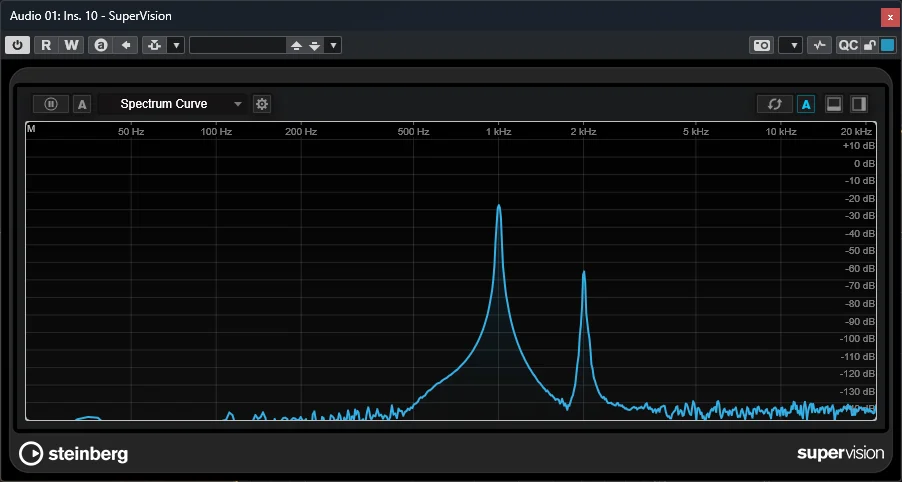The image size is (902, 482).
Task: Enable Write automation (W) button
Action: coord(71,45)
